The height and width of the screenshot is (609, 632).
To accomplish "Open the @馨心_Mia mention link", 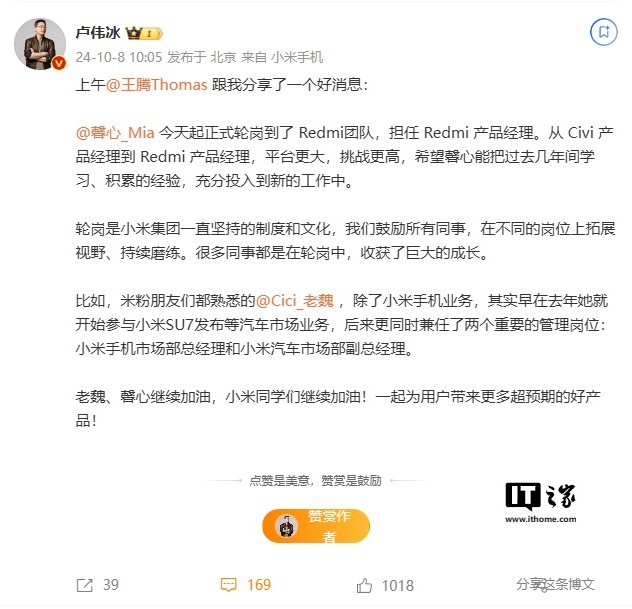I will [x=115, y=133].
